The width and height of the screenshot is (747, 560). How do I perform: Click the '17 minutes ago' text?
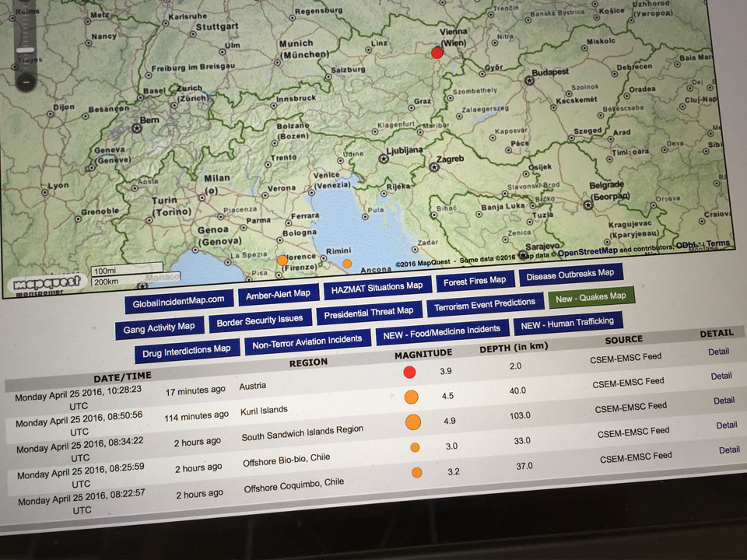[195, 391]
